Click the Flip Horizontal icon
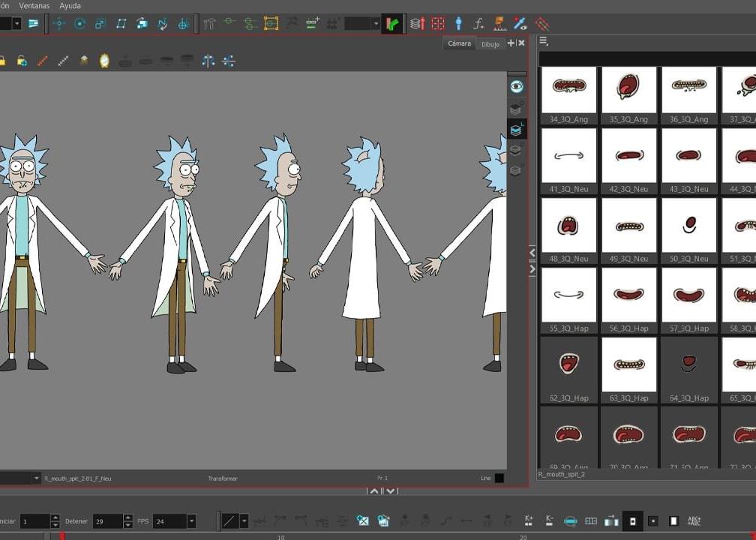This screenshot has width=756, height=540. (208, 61)
